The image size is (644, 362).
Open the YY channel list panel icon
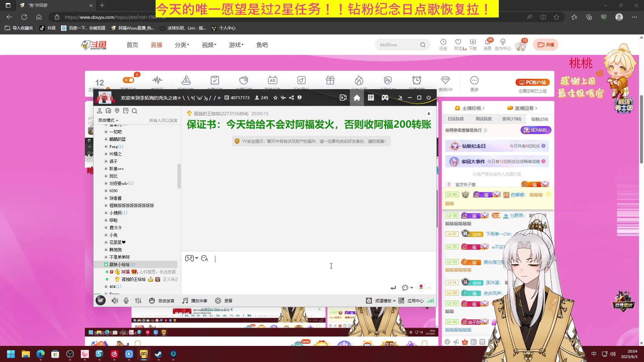coord(371,98)
